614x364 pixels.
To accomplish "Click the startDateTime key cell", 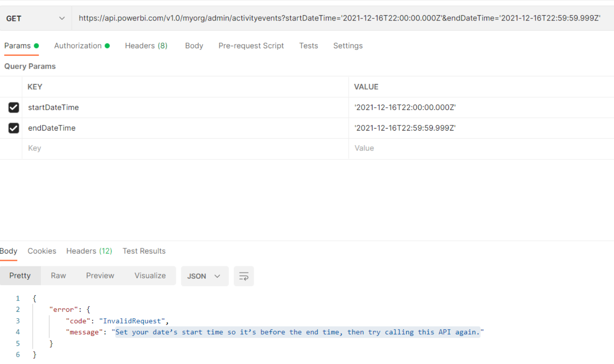I will point(185,107).
